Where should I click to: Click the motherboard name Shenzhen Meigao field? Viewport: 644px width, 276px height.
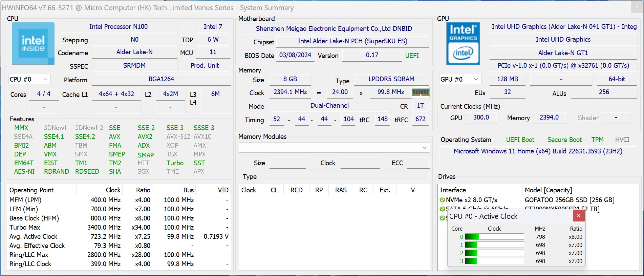[334, 29]
